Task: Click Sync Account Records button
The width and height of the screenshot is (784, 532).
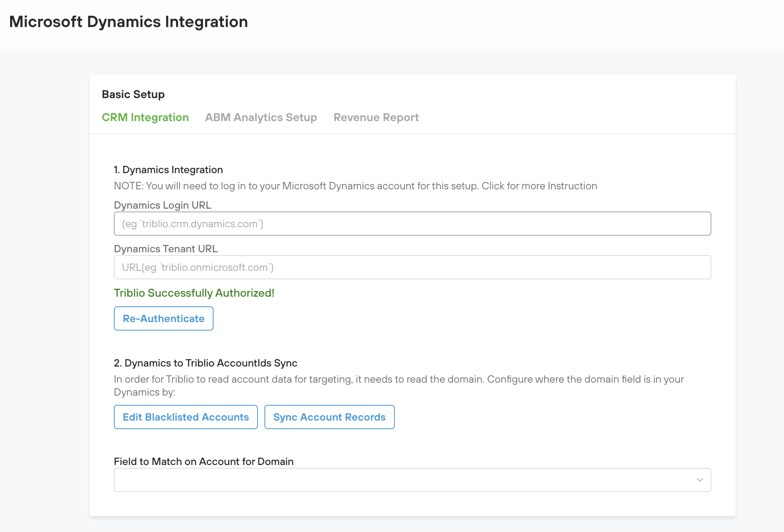Action: point(329,417)
